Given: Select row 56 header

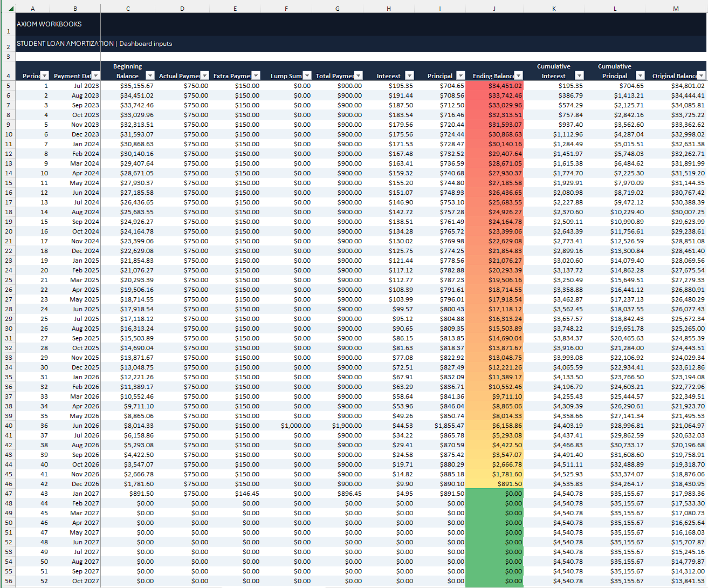Looking at the screenshot, I should click(8, 581).
